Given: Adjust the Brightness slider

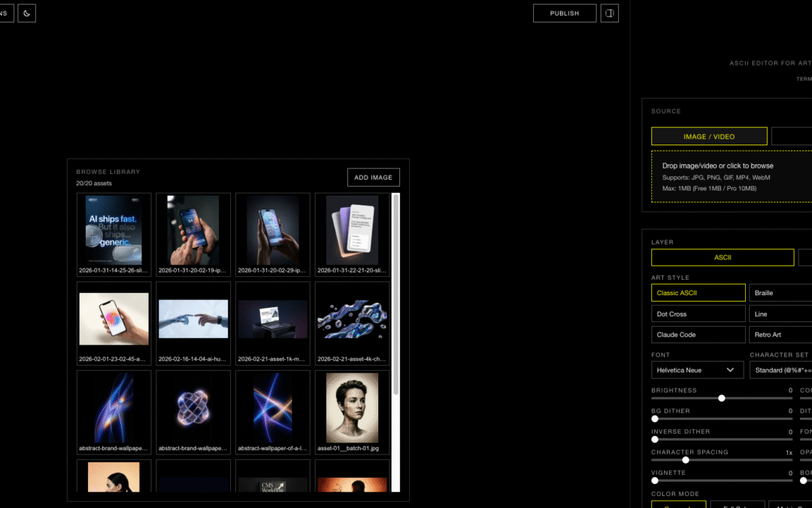Looking at the screenshot, I should point(721,398).
